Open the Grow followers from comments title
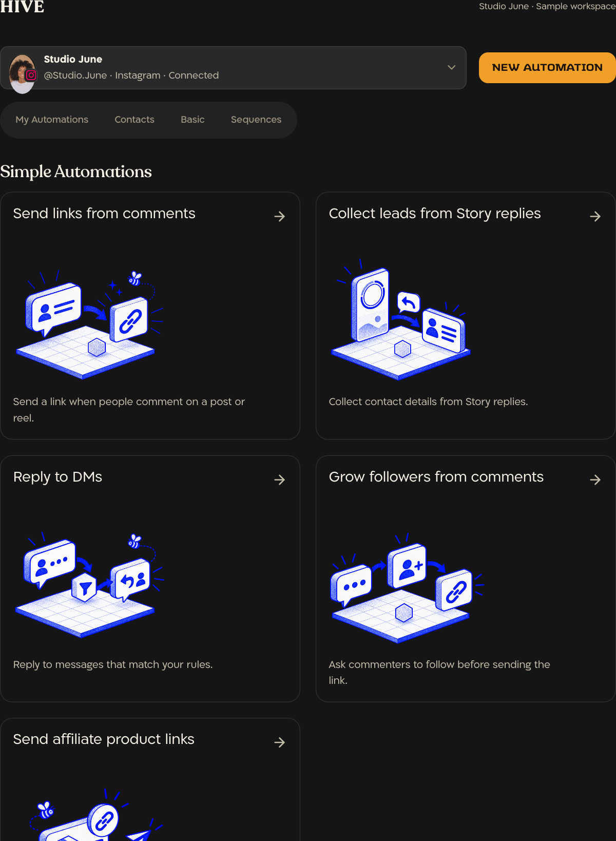Image resolution: width=616 pixels, height=841 pixels. (x=436, y=477)
